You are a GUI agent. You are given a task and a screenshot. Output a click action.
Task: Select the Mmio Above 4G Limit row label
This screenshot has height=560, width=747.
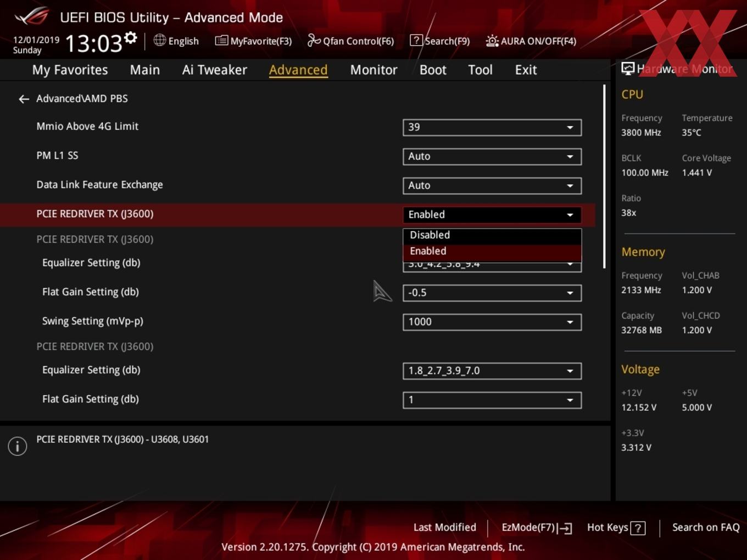(87, 126)
